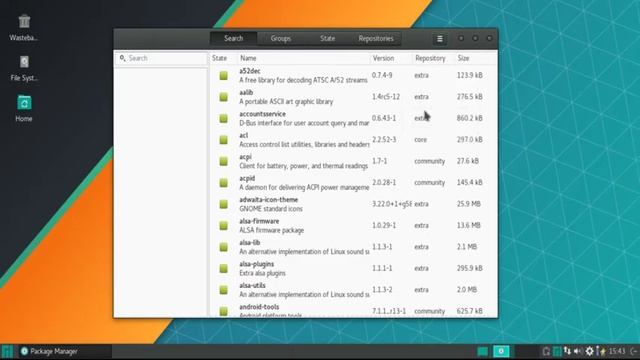
Task: Select the accountsservice package name
Action: point(262,114)
